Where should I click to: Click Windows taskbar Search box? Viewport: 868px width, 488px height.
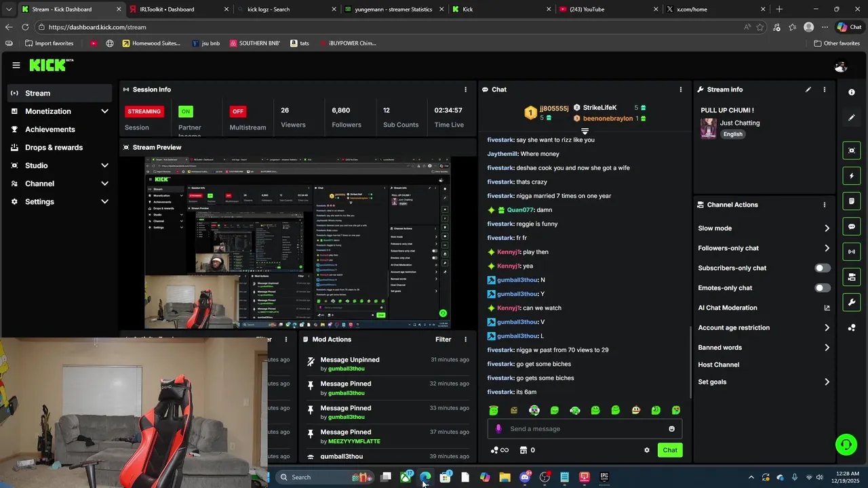(x=324, y=477)
